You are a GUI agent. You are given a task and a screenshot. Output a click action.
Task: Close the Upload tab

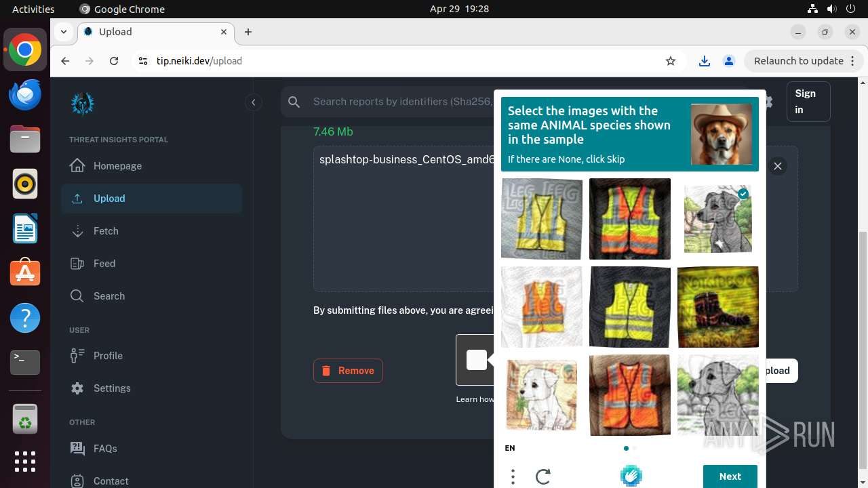click(x=224, y=32)
